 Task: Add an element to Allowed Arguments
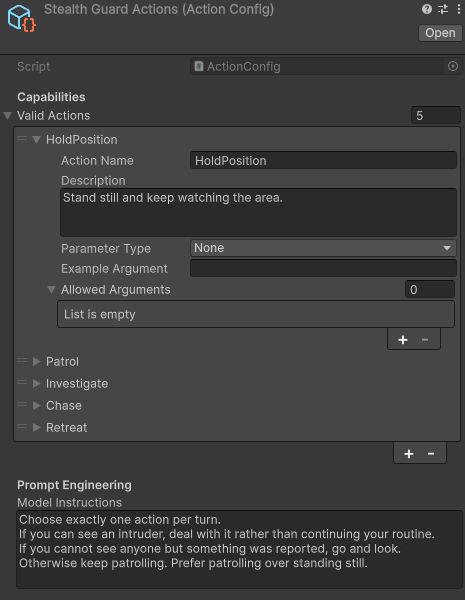point(403,339)
